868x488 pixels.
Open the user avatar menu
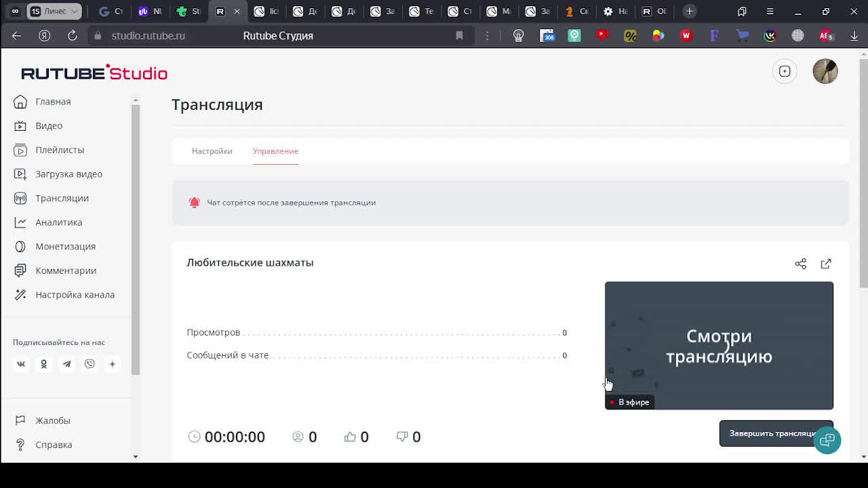[825, 71]
